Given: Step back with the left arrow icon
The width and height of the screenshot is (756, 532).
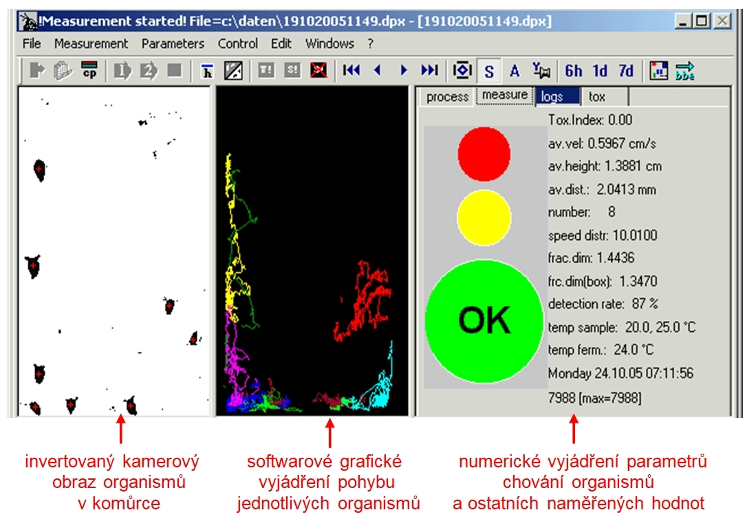Looking at the screenshot, I should (377, 71).
